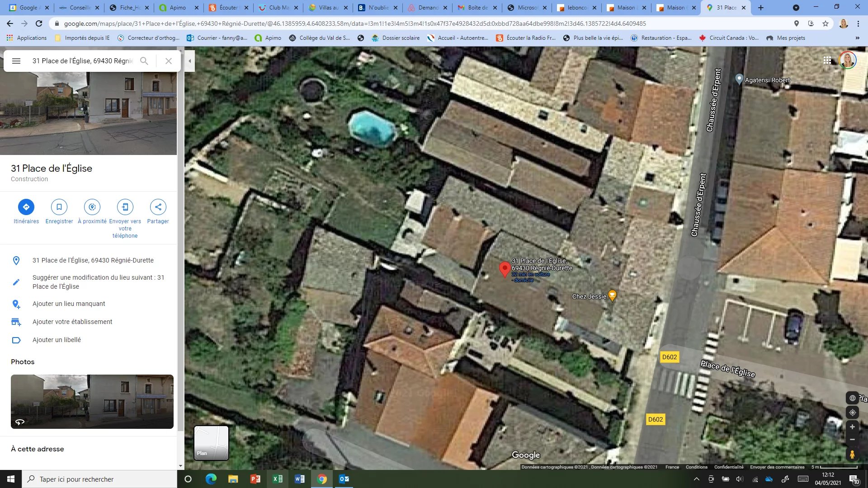Open the Chrome three-dot menu
This screenshot has height=488, width=868.
(859, 23)
